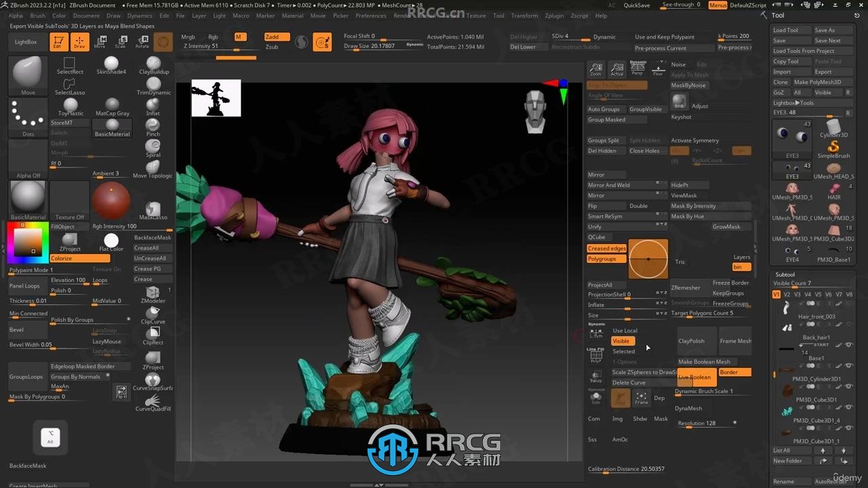The image size is (868, 488).
Task: Select the ToyPlastic material
Action: click(71, 108)
